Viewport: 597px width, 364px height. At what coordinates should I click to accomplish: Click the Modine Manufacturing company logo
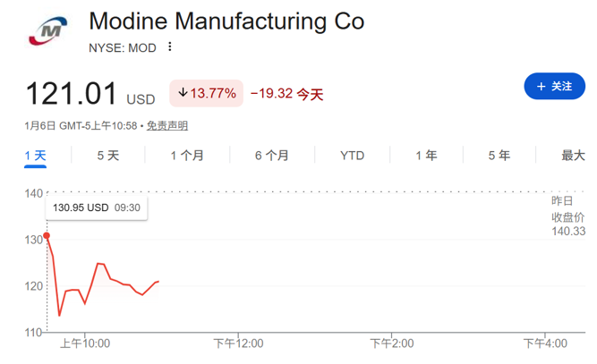(48, 32)
